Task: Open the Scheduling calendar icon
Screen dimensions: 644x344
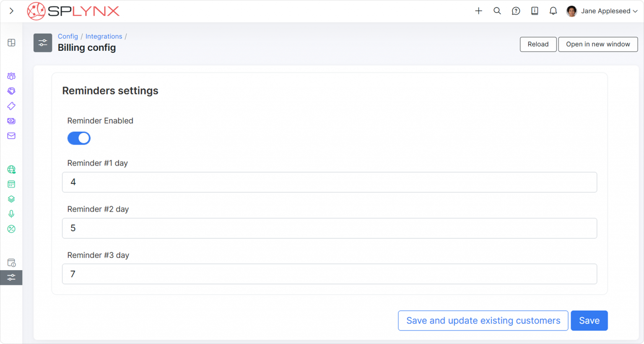Action: pyautogui.click(x=11, y=184)
